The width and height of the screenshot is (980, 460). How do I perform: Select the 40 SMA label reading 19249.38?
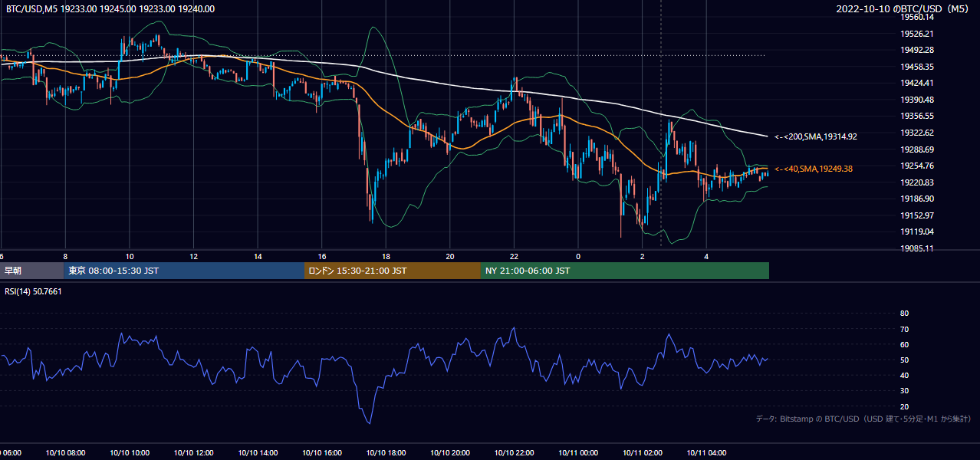[x=814, y=169]
